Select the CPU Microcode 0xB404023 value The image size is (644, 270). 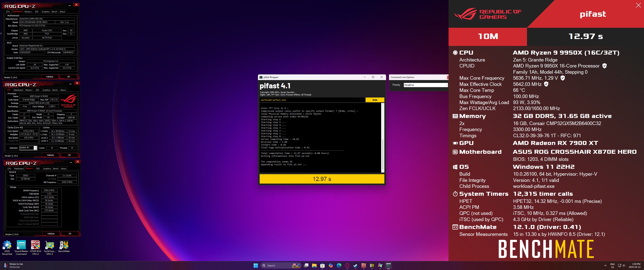68,52
